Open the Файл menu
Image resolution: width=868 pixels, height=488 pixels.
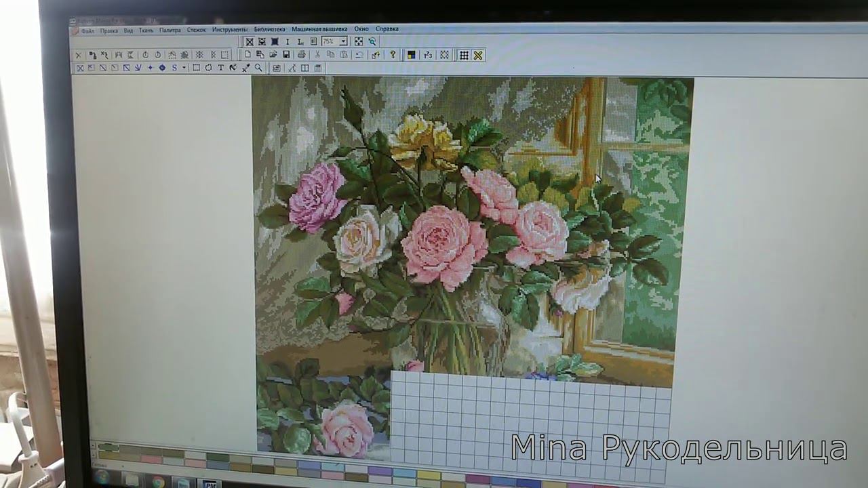click(x=87, y=30)
